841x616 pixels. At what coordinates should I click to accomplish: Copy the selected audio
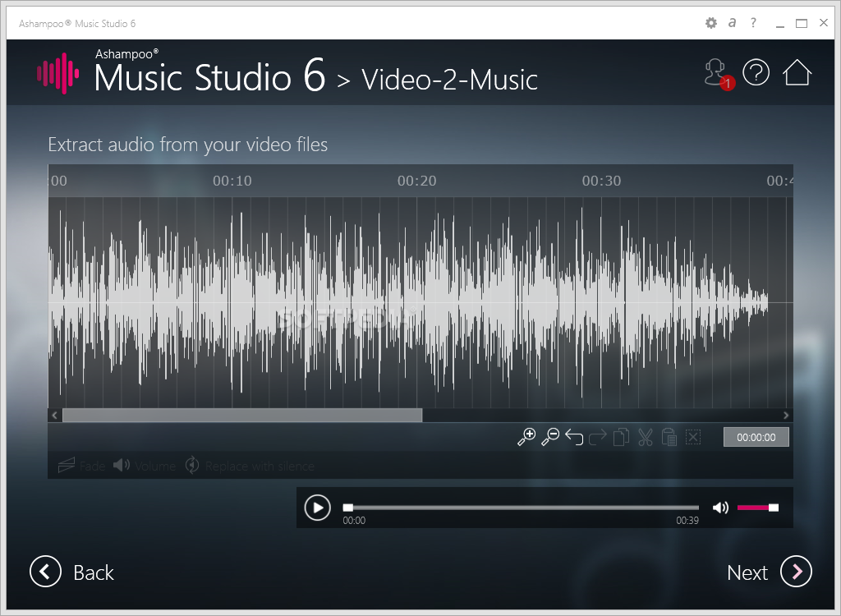621,437
